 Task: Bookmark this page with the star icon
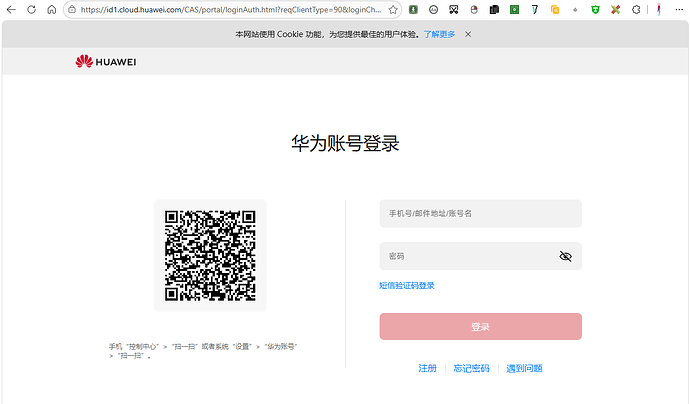point(393,10)
